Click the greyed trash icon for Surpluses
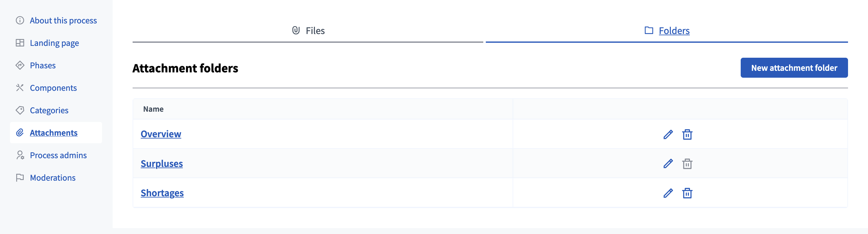This screenshot has height=234, width=868. click(687, 164)
